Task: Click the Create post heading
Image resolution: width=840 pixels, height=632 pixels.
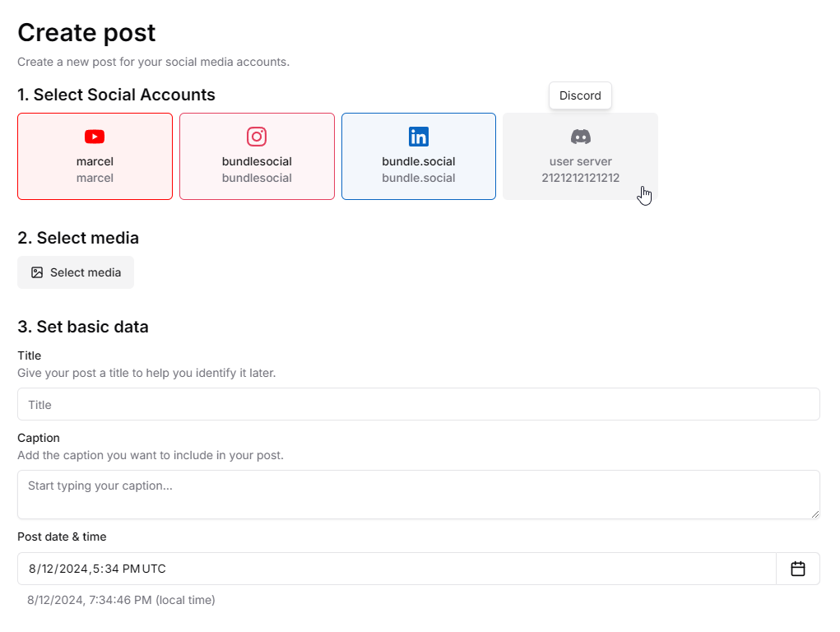Action: 86,33
